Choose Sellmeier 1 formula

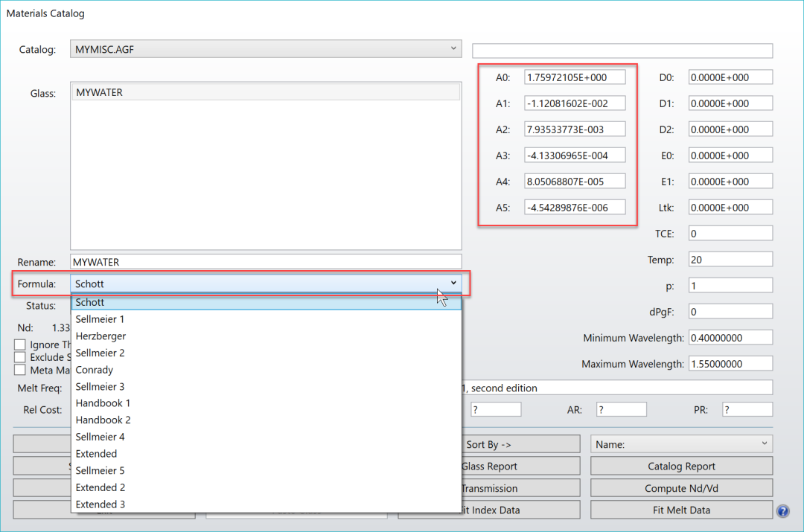pyautogui.click(x=266, y=319)
